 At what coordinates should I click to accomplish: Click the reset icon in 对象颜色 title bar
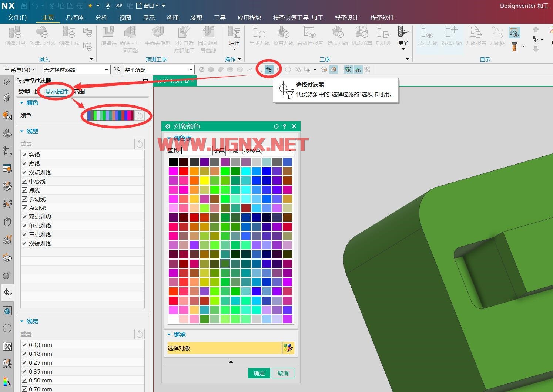coord(276,126)
